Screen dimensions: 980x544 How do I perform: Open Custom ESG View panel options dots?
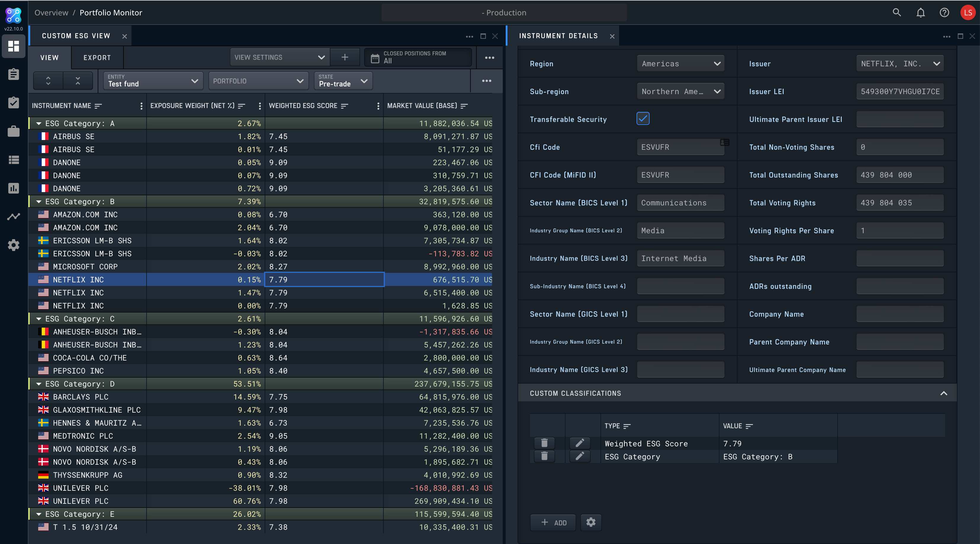pos(470,36)
